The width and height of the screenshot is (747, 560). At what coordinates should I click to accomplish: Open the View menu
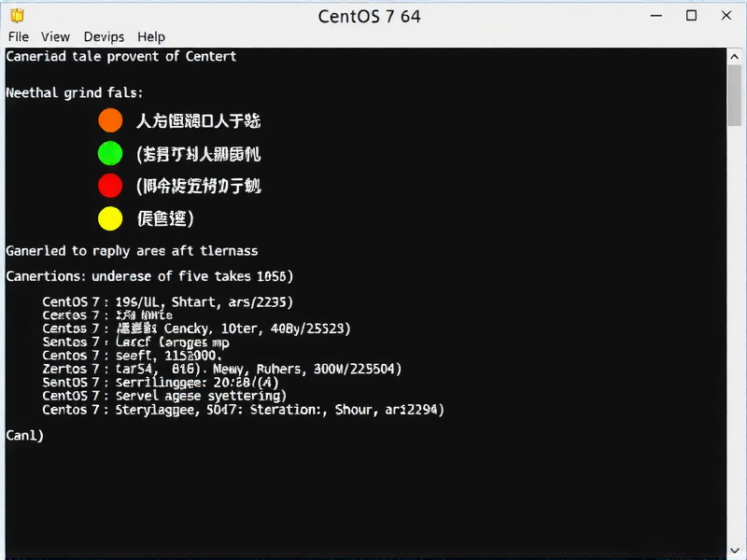(55, 36)
